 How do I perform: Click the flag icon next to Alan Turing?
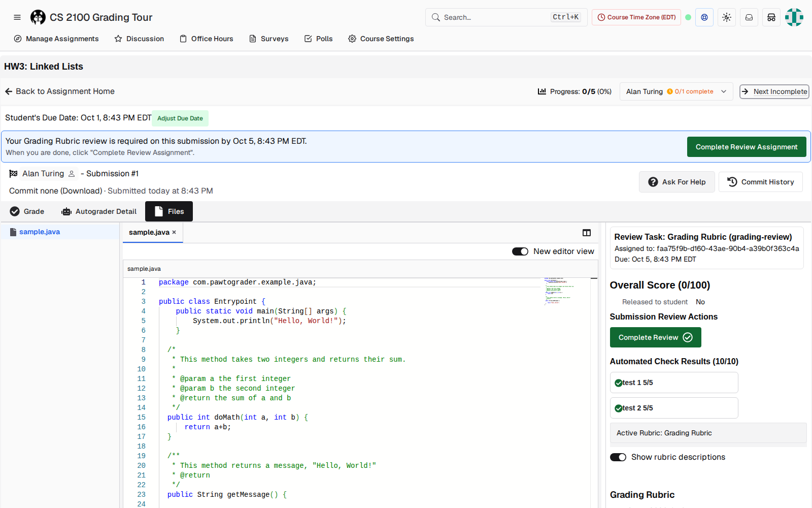tap(14, 174)
